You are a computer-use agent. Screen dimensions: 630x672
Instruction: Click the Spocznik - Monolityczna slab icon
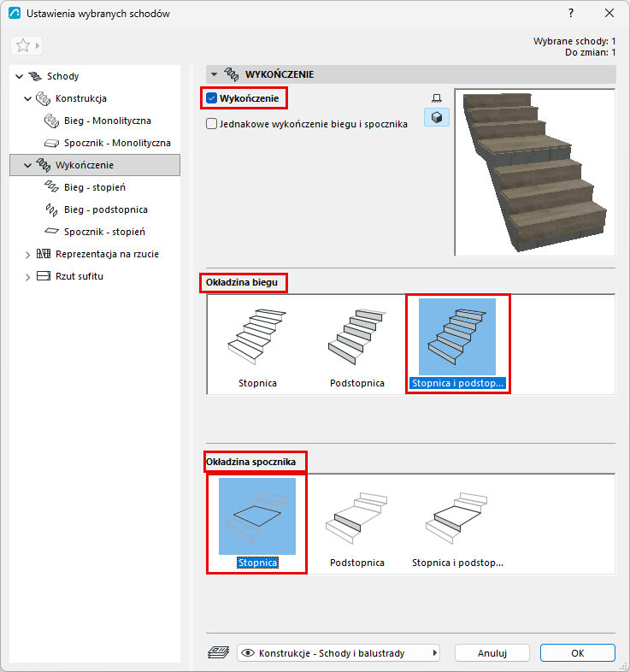tap(51, 143)
